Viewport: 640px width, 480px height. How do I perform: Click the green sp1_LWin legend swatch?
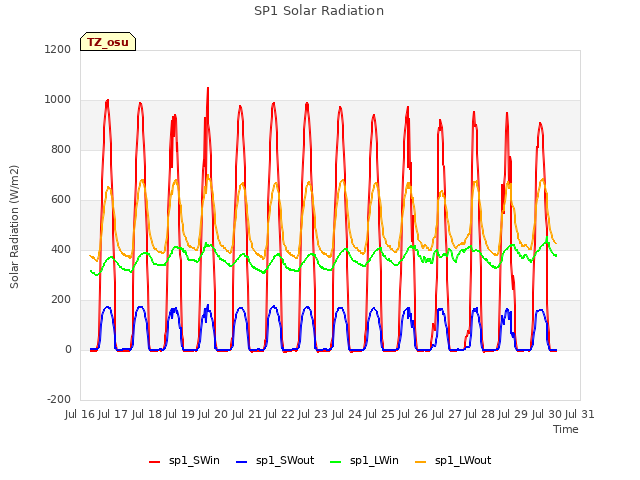[x=336, y=461]
